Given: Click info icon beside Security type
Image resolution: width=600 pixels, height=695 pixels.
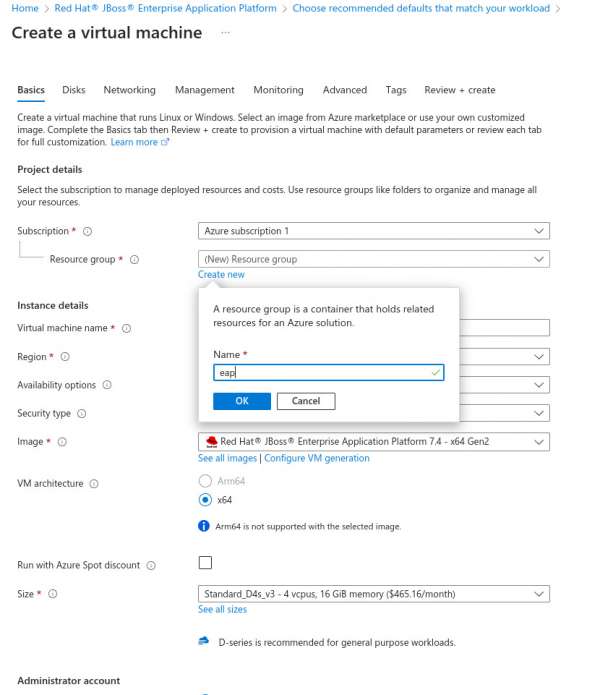Looking at the screenshot, I should [x=82, y=413].
